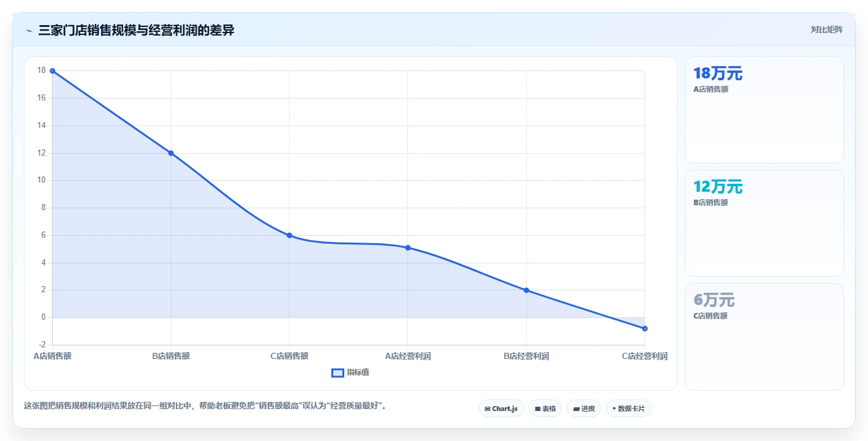Click the A店销售额 data point on the line
868x441 pixels.
[53, 71]
